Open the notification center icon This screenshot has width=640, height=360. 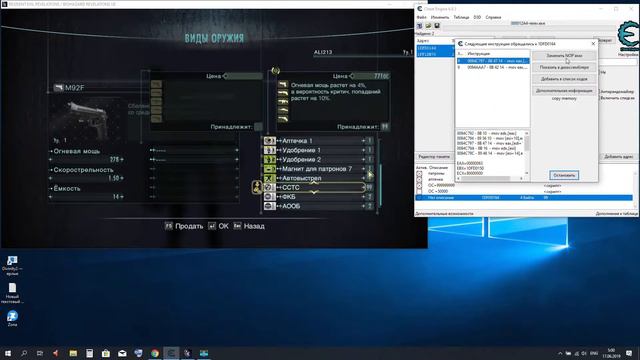[x=629, y=353]
